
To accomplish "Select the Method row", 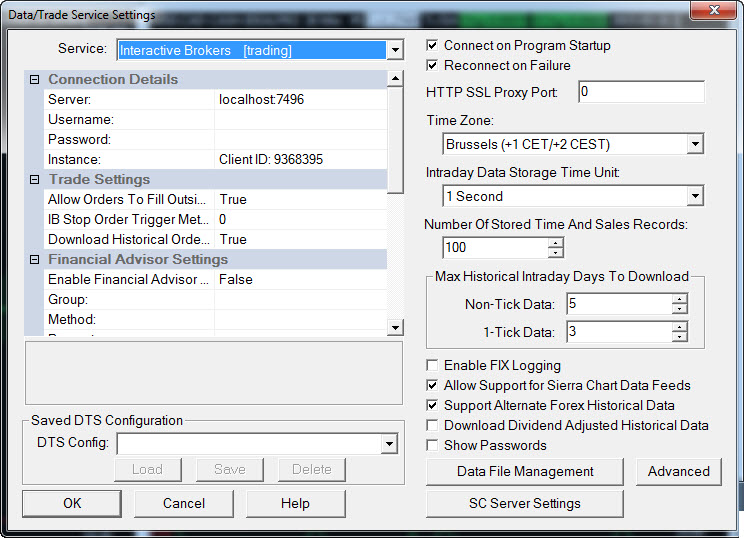I will point(215,319).
